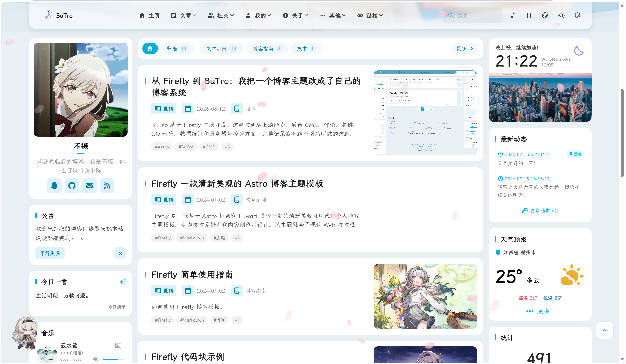Image resolution: width=626 pixels, height=364 pixels.
Task: Toggle light/dark mode sun icon
Action: pyautogui.click(x=561, y=15)
